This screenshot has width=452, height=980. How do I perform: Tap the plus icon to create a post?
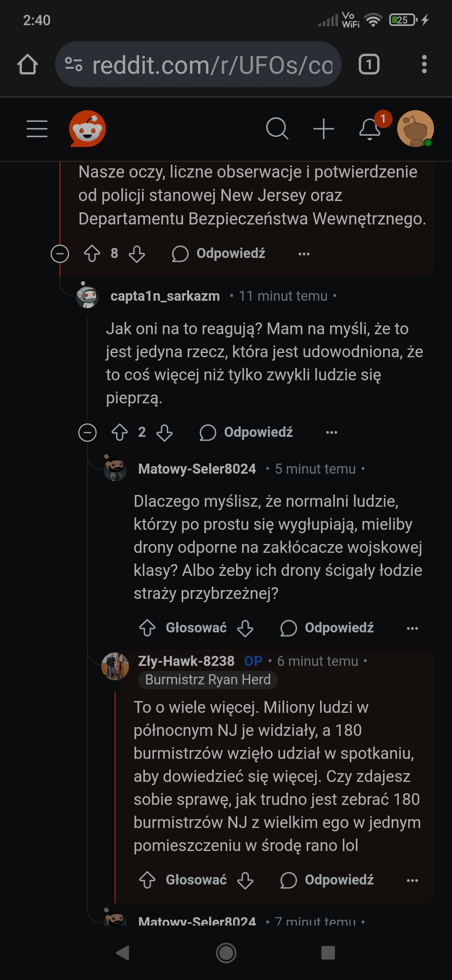pos(324,129)
